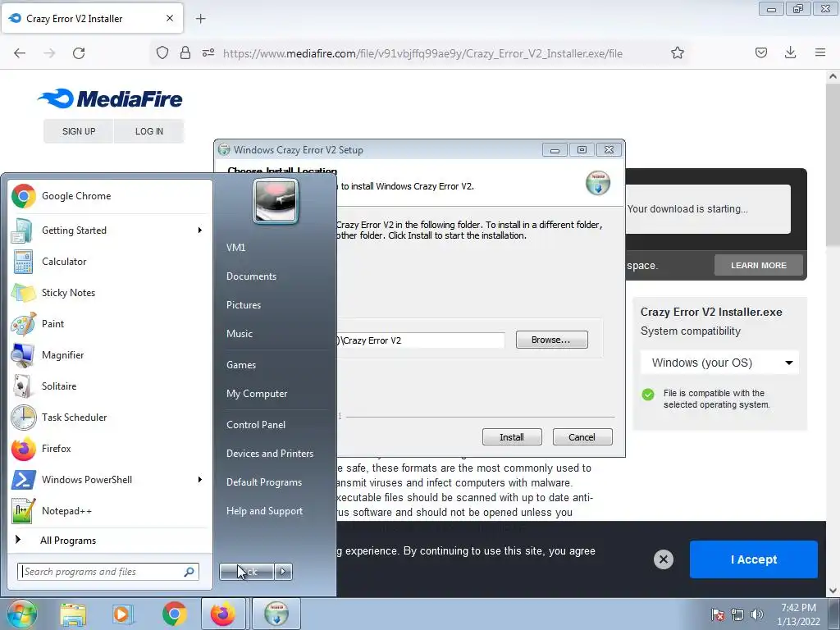Open Devices and Printers

click(270, 454)
